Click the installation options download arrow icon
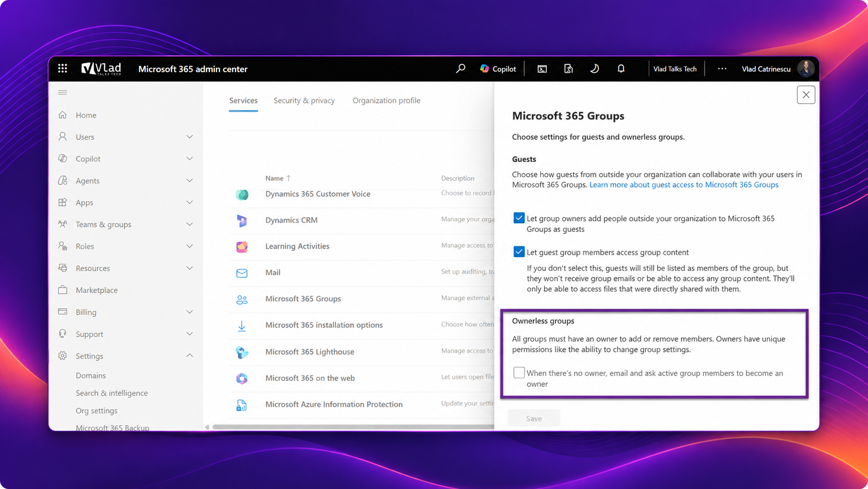The image size is (868, 489). pos(242,326)
